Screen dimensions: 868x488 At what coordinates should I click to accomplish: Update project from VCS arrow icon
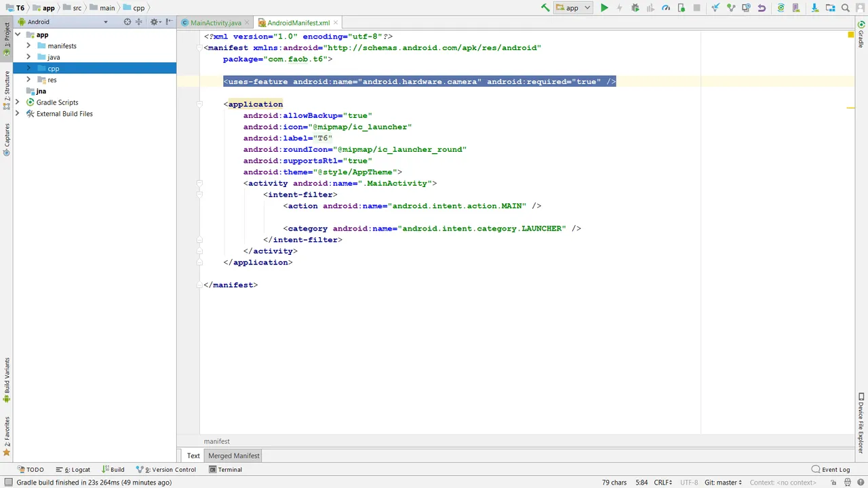click(x=715, y=8)
